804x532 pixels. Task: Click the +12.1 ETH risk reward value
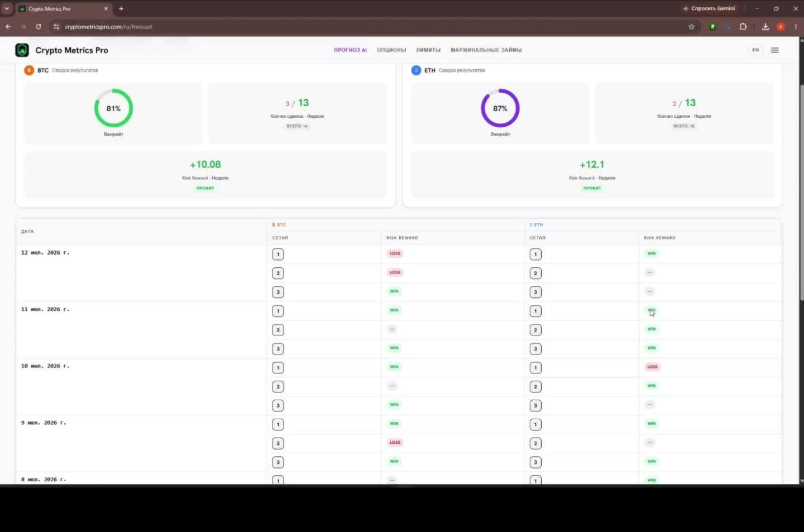592,165
